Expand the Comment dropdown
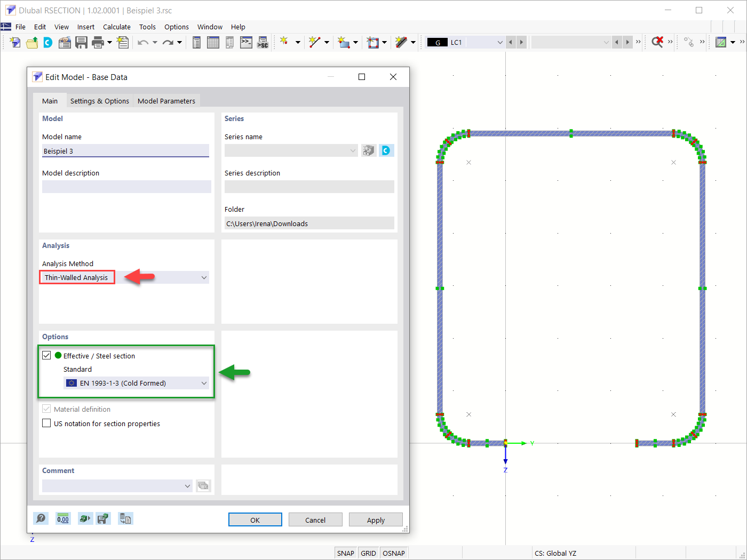Image resolution: width=747 pixels, height=560 pixels. (x=187, y=486)
